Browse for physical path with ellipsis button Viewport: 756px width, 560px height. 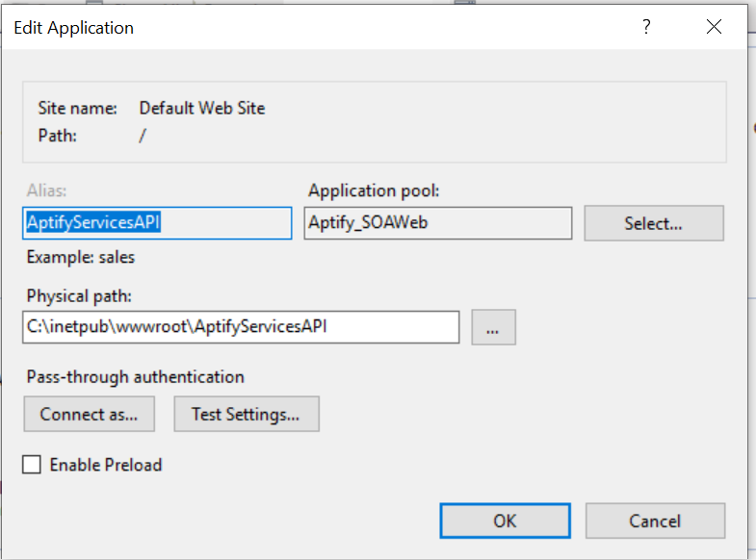[x=493, y=327]
